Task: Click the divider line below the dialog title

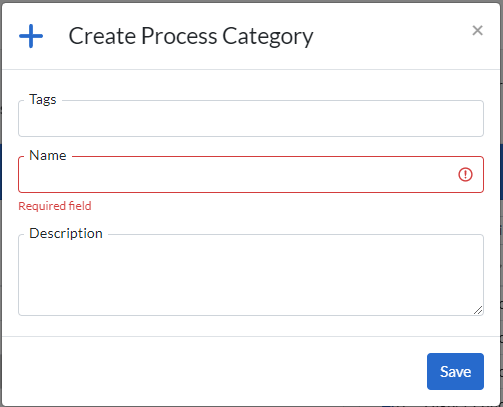Action: point(251,69)
